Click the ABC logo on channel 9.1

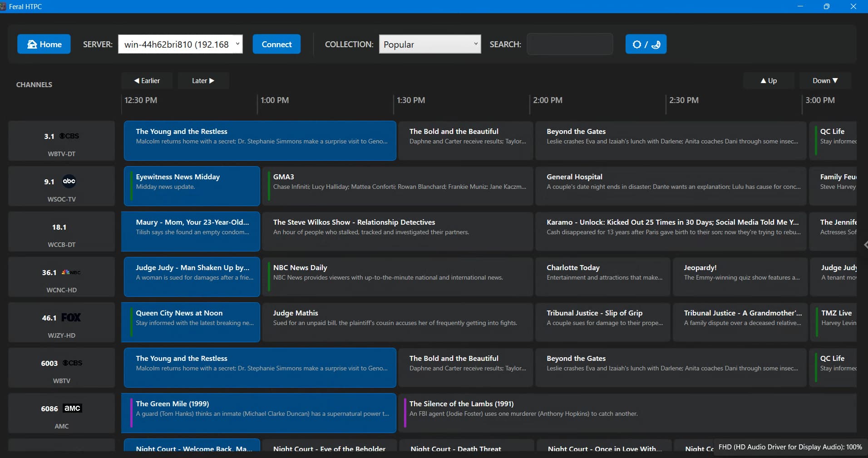click(x=69, y=181)
